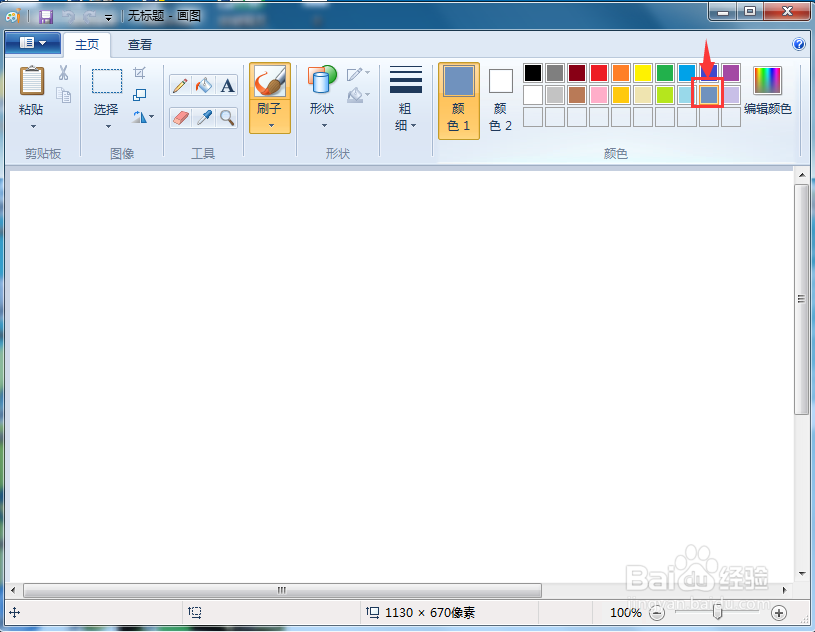Pick the black color swatch

(533, 73)
